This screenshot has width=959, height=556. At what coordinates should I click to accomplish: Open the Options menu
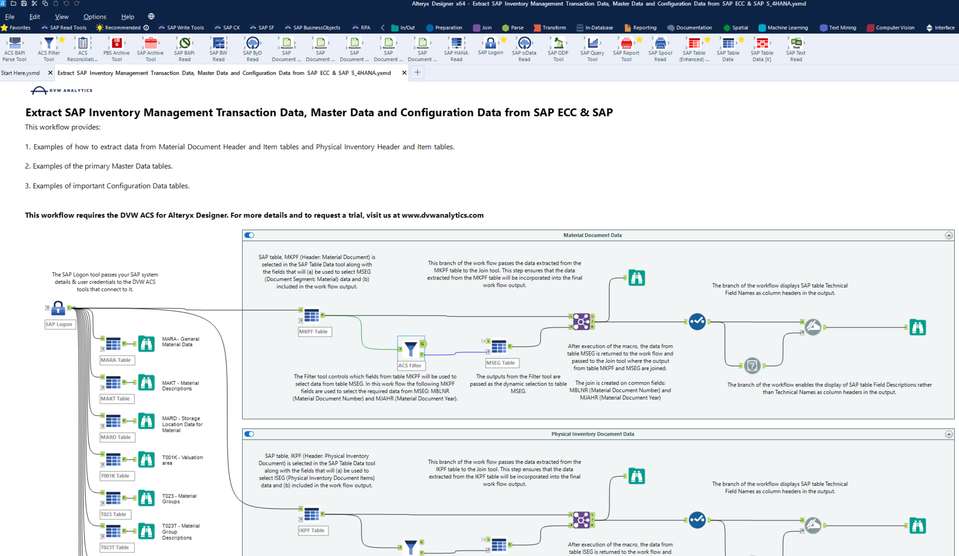point(95,17)
